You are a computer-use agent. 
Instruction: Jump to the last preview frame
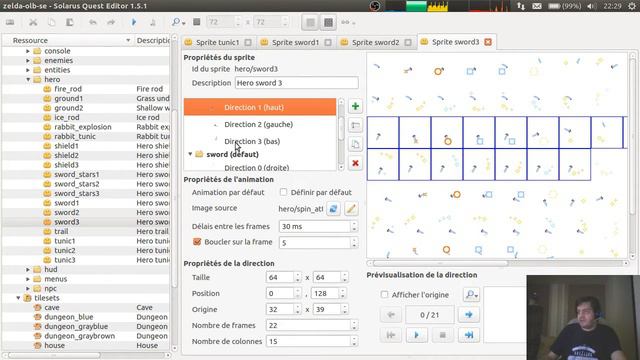(x=469, y=335)
